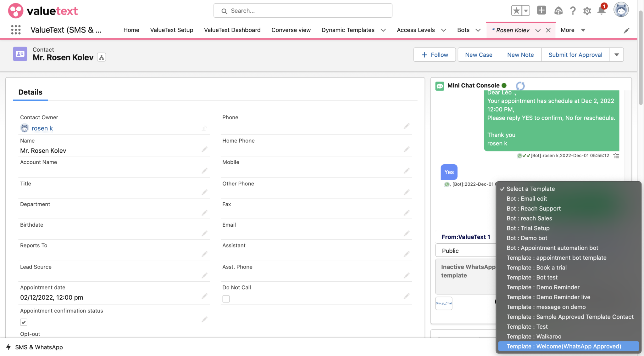Open the App Launcher grid icon
The height and width of the screenshot is (356, 644).
(16, 30)
